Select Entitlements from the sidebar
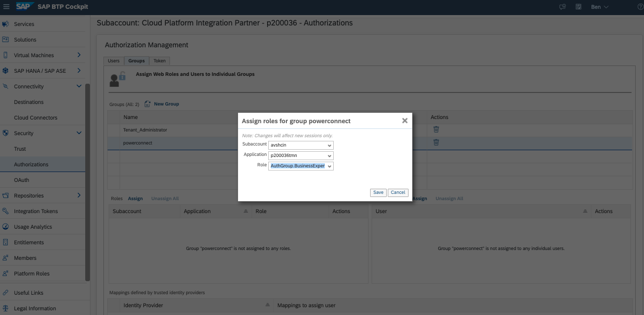Image resolution: width=644 pixels, height=315 pixels. (x=28, y=242)
